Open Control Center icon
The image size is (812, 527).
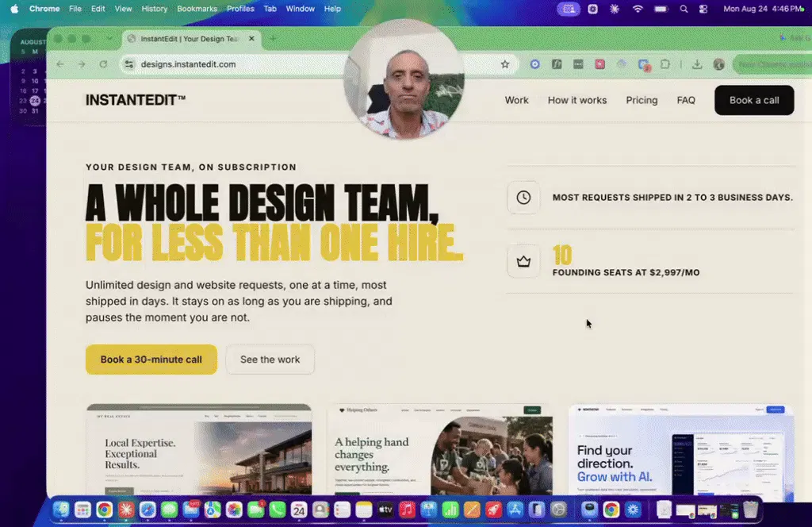click(x=703, y=9)
